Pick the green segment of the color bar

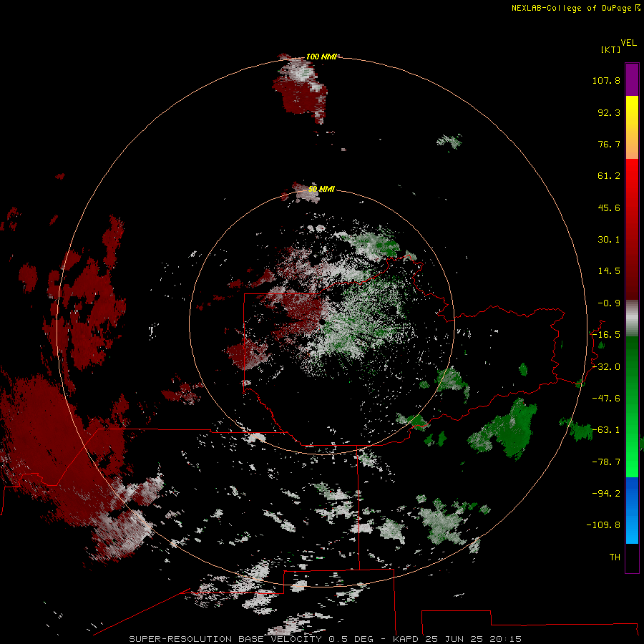(x=632, y=406)
